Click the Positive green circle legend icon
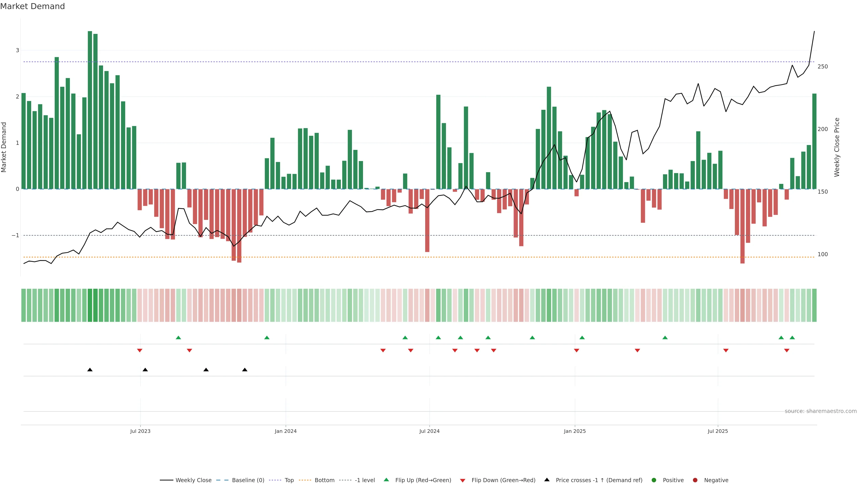This screenshot has width=868, height=488. [654, 480]
